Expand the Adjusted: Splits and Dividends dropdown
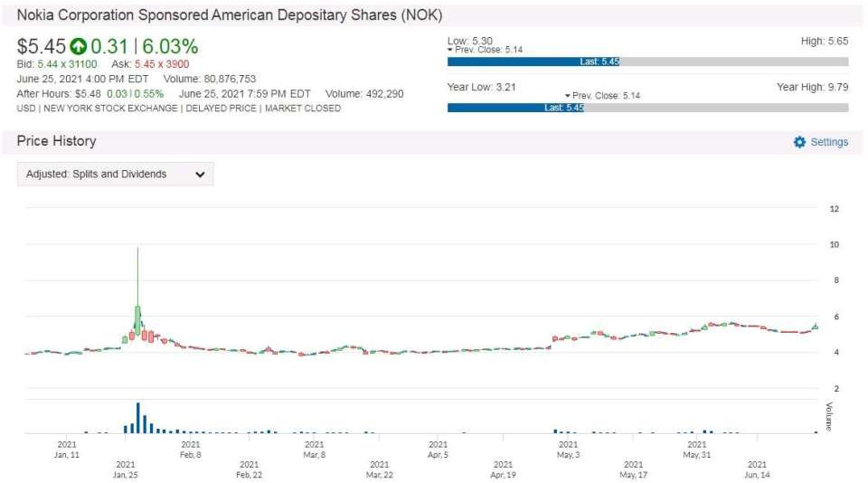 tap(116, 175)
